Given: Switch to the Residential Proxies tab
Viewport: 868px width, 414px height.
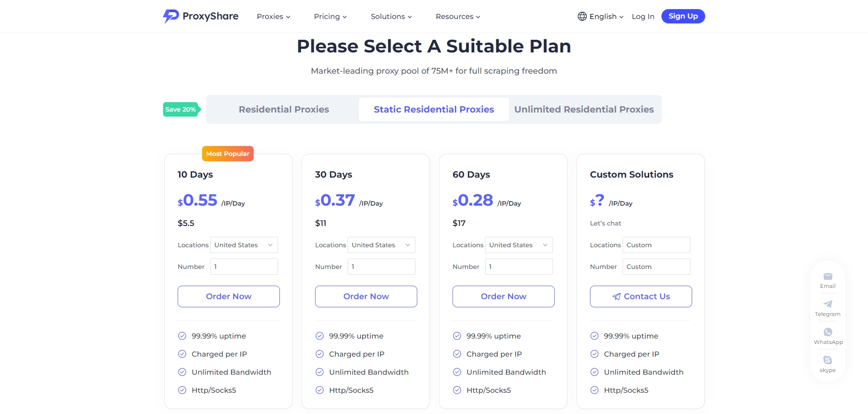Looking at the screenshot, I should [x=284, y=109].
